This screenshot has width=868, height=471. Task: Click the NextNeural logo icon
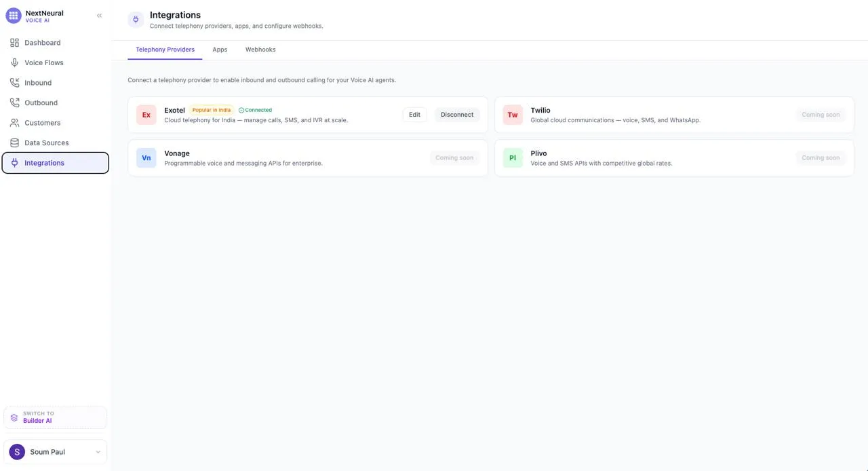coord(14,16)
